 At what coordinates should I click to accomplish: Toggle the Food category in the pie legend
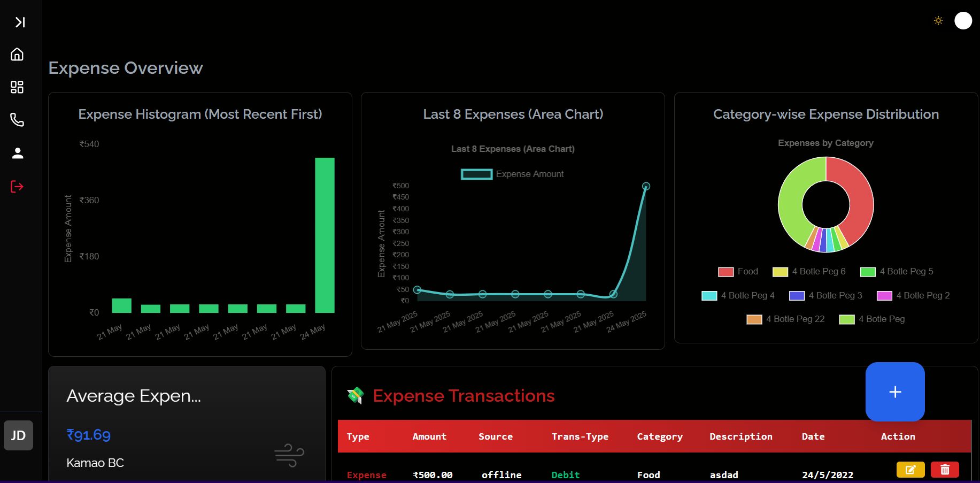coord(738,272)
